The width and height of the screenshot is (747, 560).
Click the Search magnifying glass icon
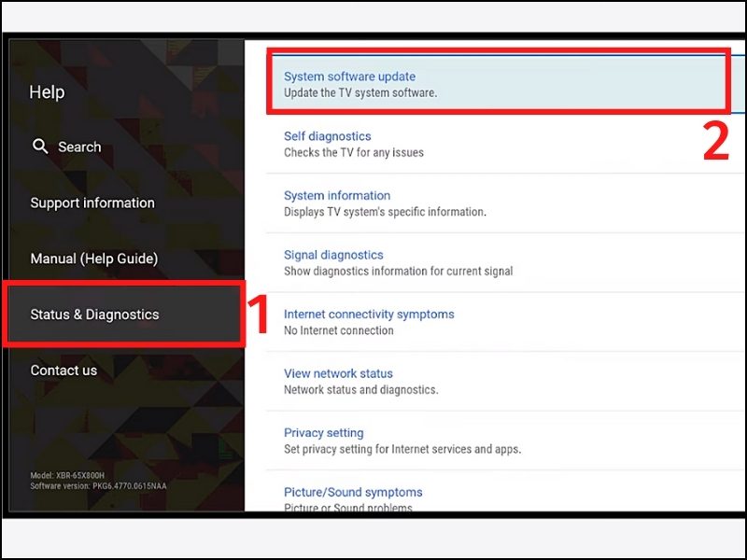click(x=41, y=147)
